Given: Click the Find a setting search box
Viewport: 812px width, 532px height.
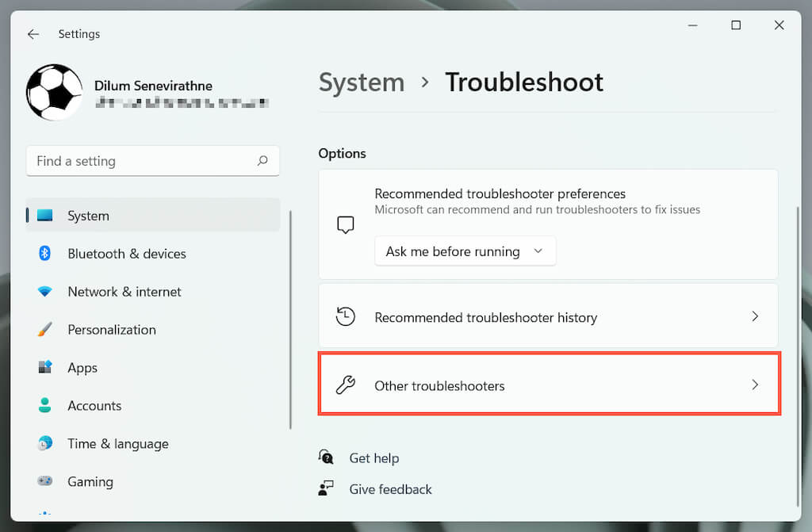Looking at the screenshot, I should tap(143, 161).
